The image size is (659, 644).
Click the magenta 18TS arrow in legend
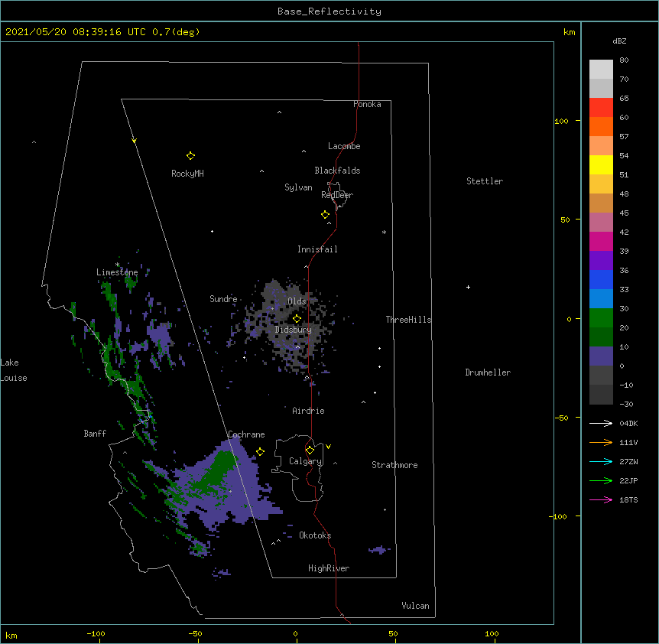click(601, 499)
